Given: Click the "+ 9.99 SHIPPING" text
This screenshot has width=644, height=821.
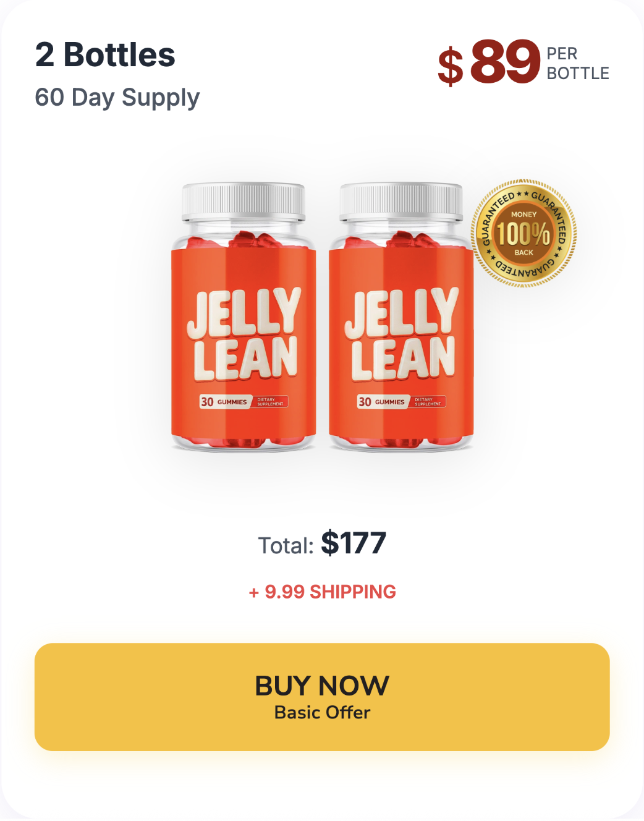Looking at the screenshot, I should point(322,592).
